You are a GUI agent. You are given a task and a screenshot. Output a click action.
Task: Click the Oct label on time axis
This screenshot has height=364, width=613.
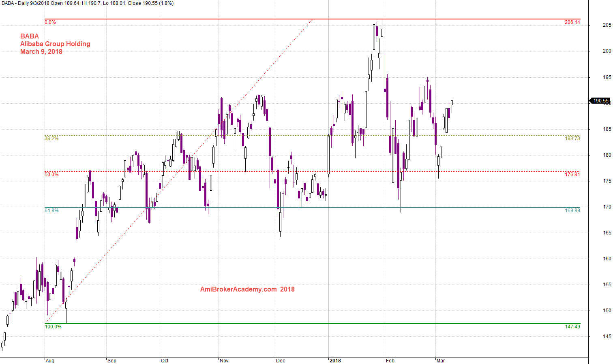[165, 361]
